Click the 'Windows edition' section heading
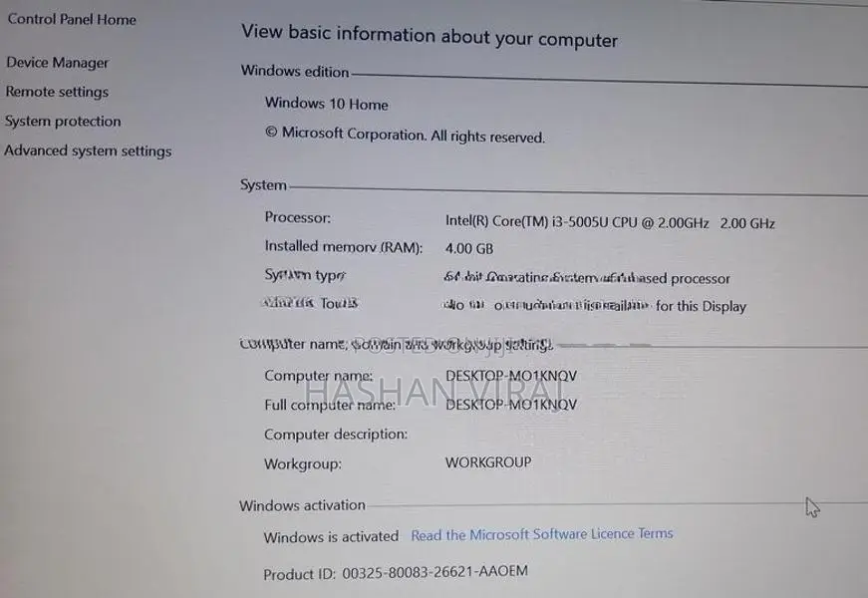The height and width of the screenshot is (598, 868). [x=295, y=71]
